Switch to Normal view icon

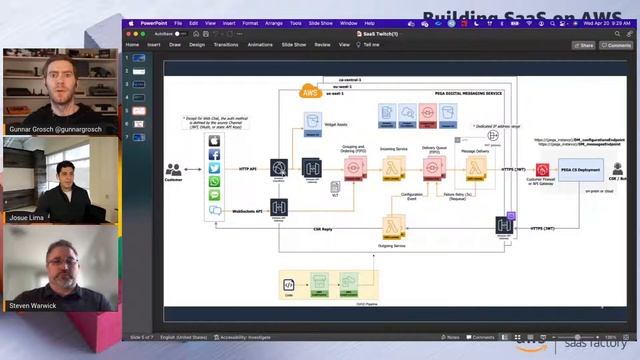coord(505,337)
